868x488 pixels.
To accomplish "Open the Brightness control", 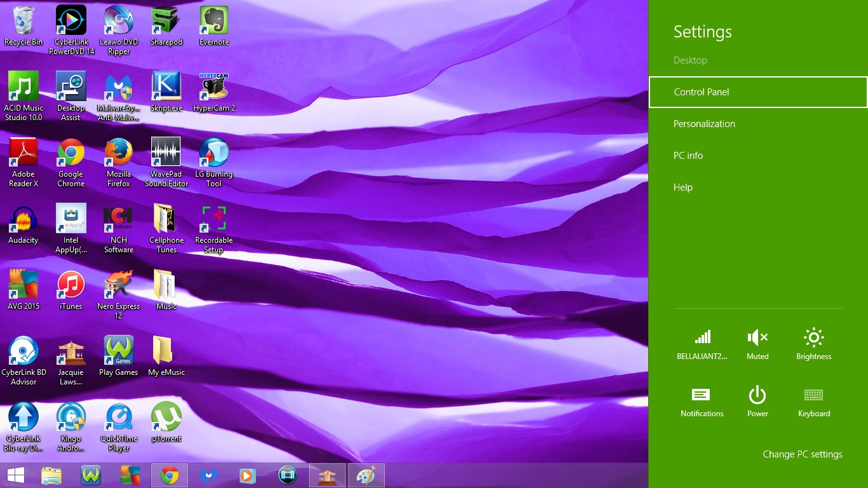I will pos(814,344).
